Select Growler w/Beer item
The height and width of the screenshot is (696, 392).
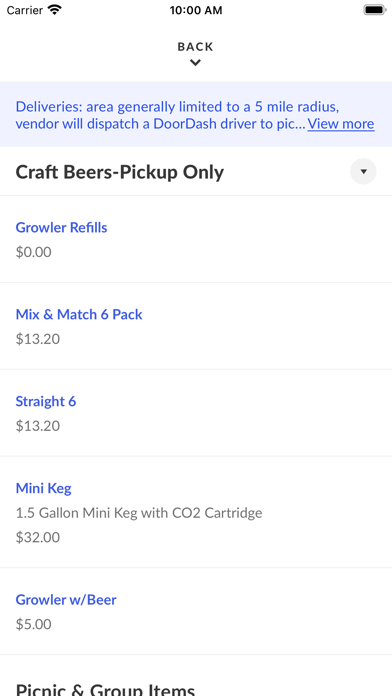pos(196,612)
